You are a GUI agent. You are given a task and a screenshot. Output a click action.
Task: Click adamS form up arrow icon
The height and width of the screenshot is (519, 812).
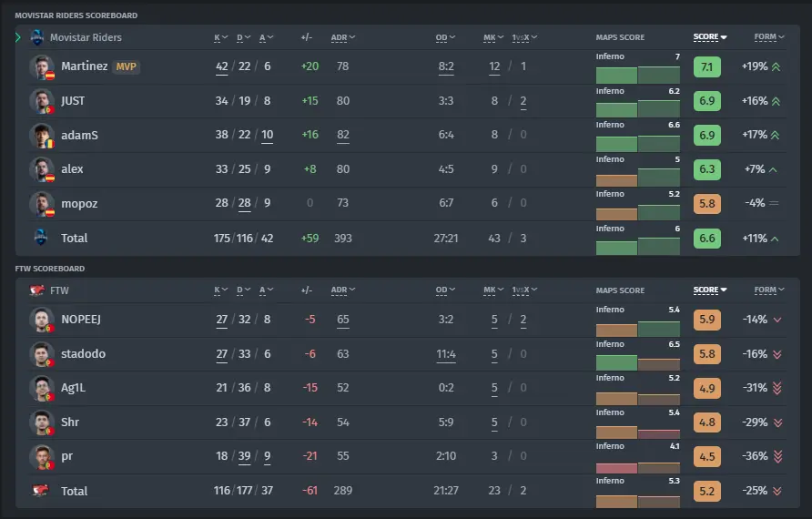[x=775, y=135]
